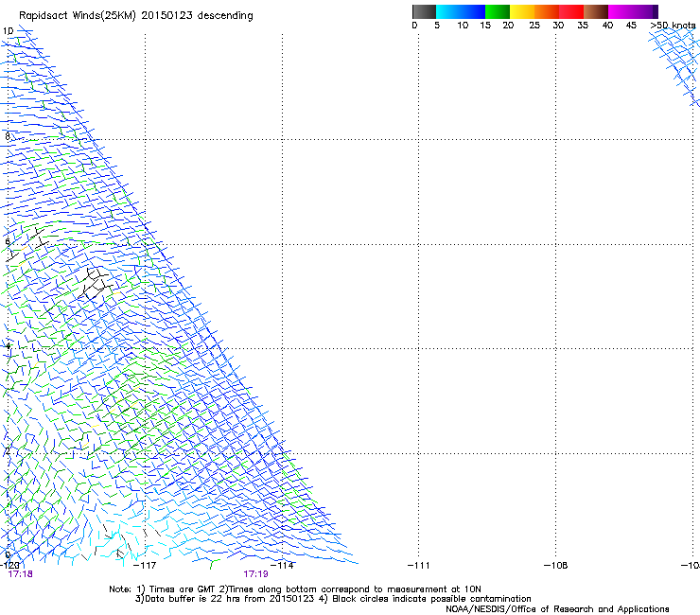Select the green 15-20 knots color band
The image size is (700, 615).
[x=498, y=11]
